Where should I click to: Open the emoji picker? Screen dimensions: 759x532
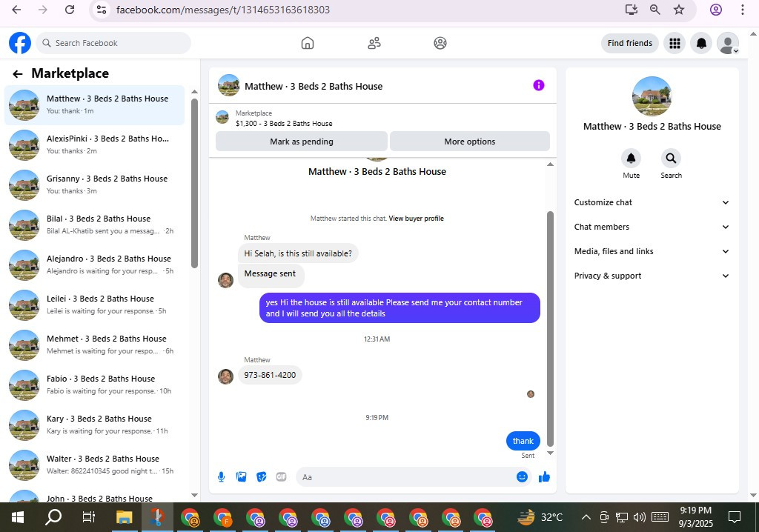click(522, 477)
